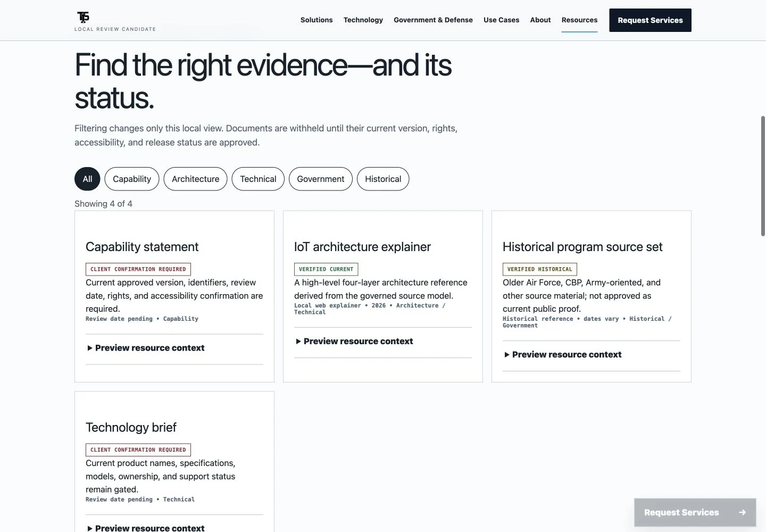Click the VERIFIED CURRENT status badge
The image size is (766, 532).
pos(326,269)
